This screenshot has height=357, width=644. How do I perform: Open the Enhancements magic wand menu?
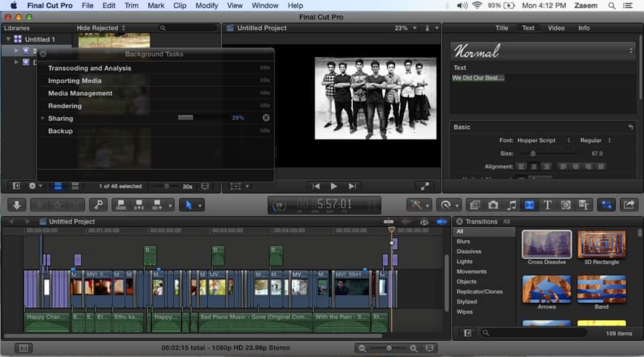419,205
